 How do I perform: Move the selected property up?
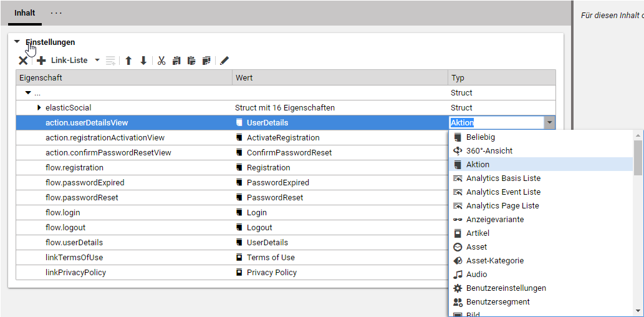pyautogui.click(x=128, y=61)
